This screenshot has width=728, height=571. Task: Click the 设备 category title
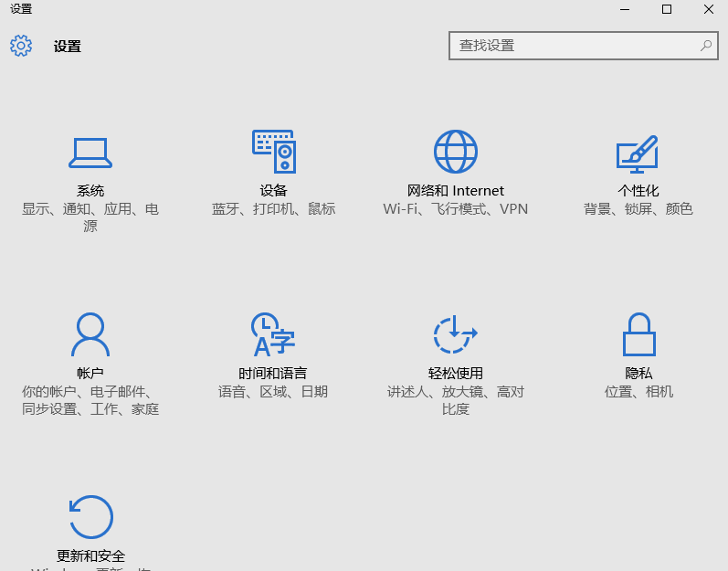pyautogui.click(x=273, y=191)
